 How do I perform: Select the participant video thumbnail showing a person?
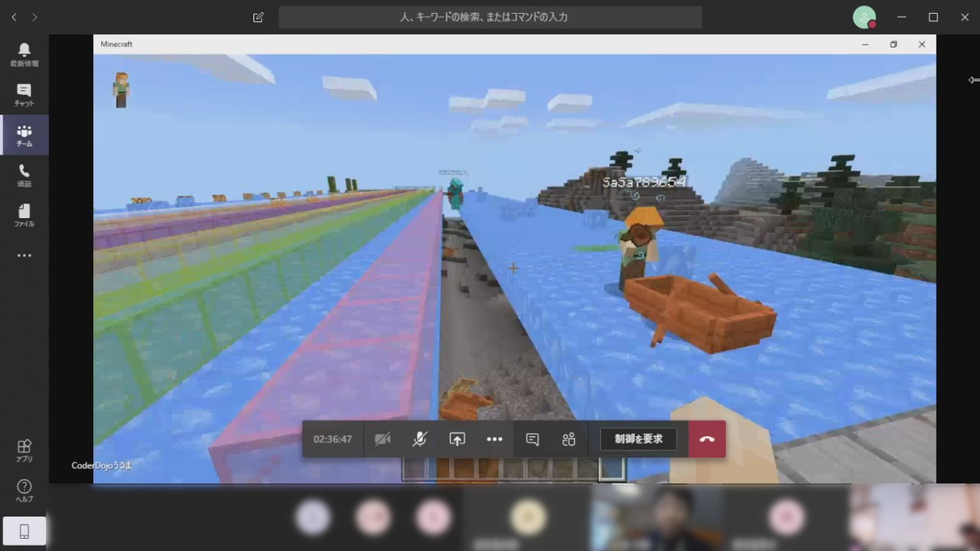point(657,518)
